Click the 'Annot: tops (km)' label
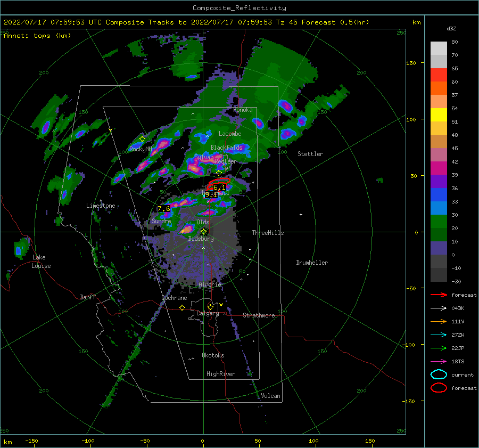This screenshot has height=448, width=479. [37, 36]
